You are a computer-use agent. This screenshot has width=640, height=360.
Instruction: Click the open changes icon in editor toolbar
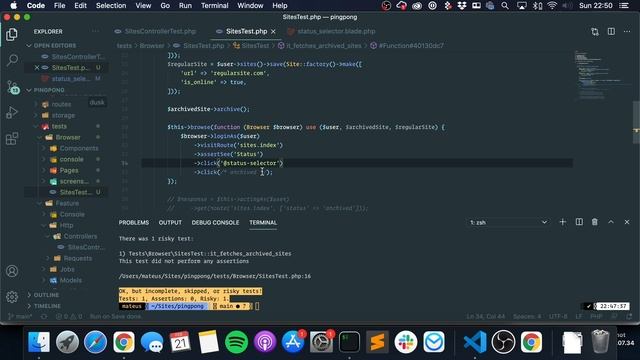pyautogui.click(x=595, y=31)
